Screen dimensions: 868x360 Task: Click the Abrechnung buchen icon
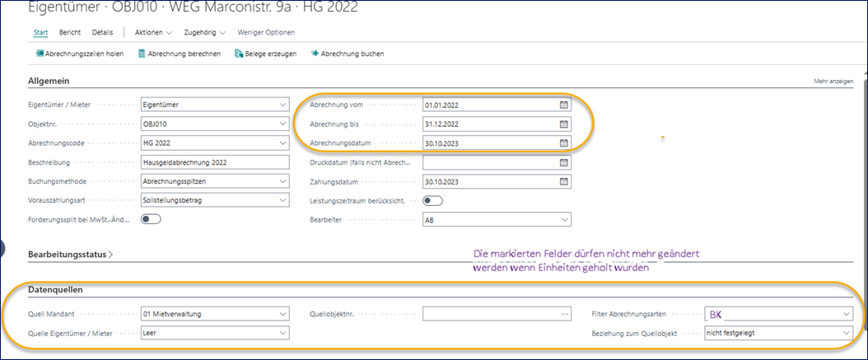click(315, 54)
